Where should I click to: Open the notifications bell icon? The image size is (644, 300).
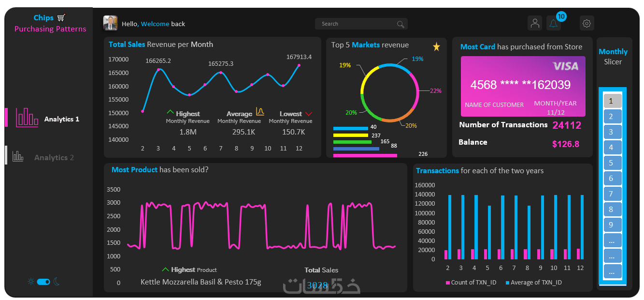pyautogui.click(x=554, y=23)
